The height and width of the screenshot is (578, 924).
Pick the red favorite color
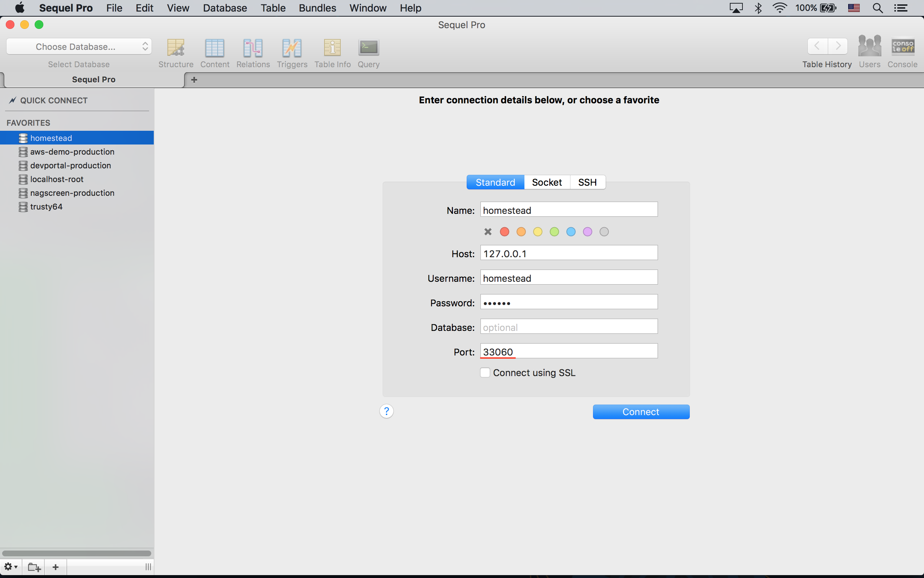pos(504,232)
